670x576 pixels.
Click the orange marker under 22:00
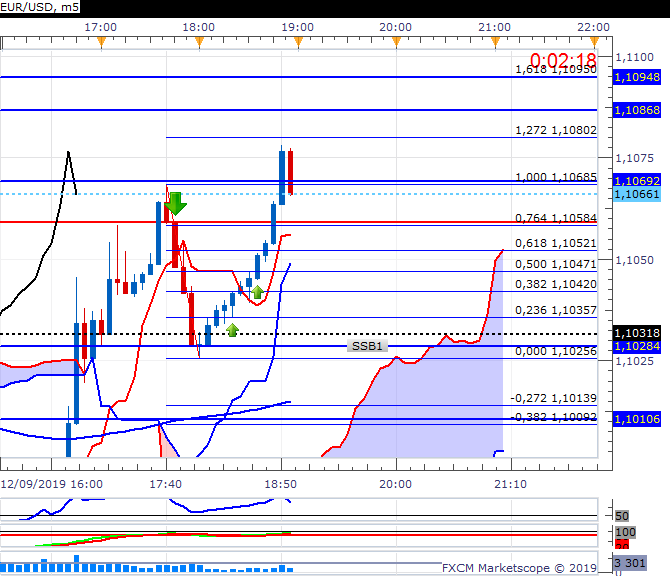[594, 42]
